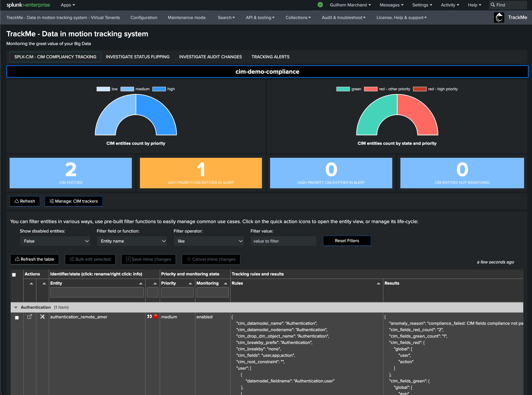Open the Filter operator 'like' dropdown

click(209, 241)
